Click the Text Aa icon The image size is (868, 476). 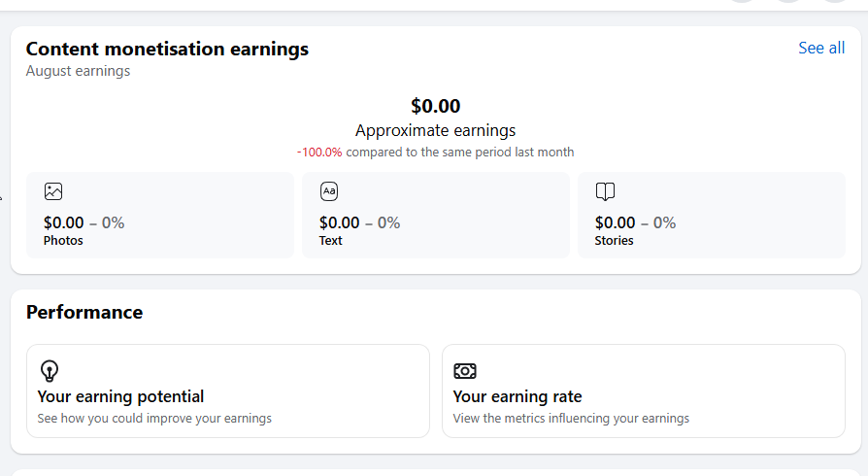(329, 191)
